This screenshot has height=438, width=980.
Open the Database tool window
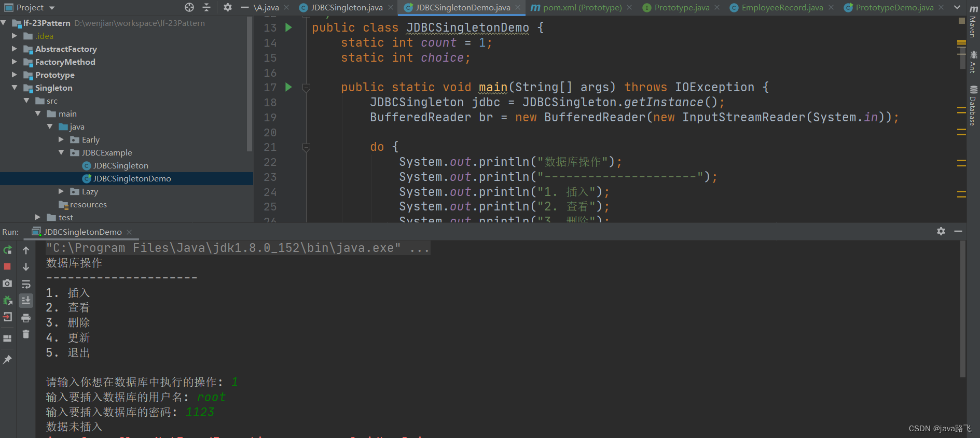(973, 105)
